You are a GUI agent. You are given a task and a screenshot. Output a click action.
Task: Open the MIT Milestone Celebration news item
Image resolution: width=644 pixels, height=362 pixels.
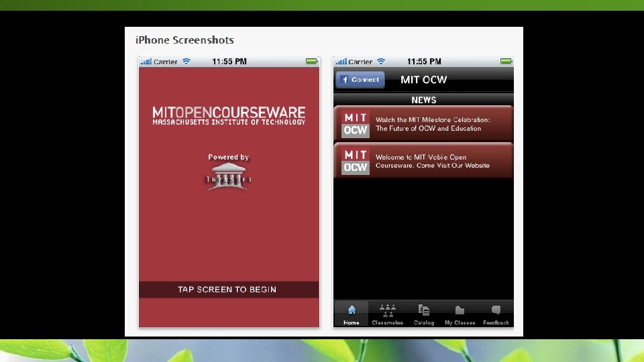point(423,124)
